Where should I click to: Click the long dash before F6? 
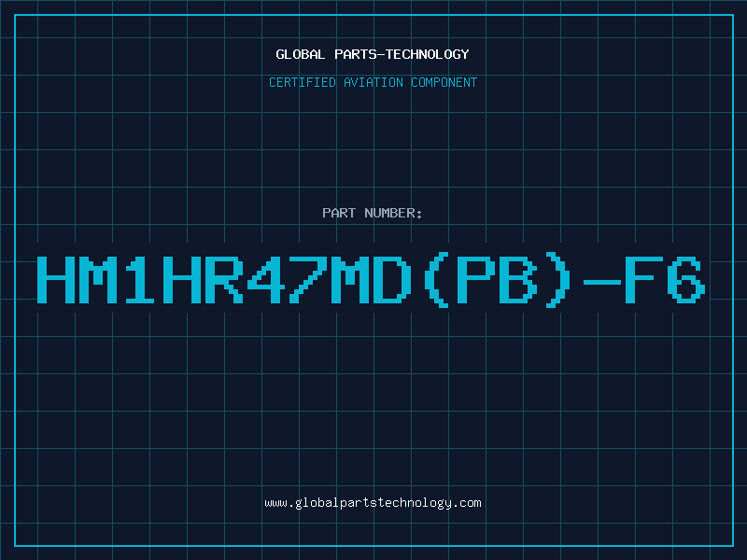(602, 282)
